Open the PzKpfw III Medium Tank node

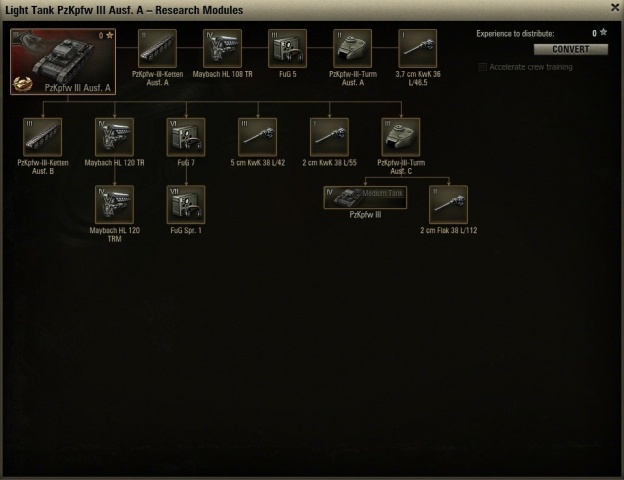click(x=365, y=197)
